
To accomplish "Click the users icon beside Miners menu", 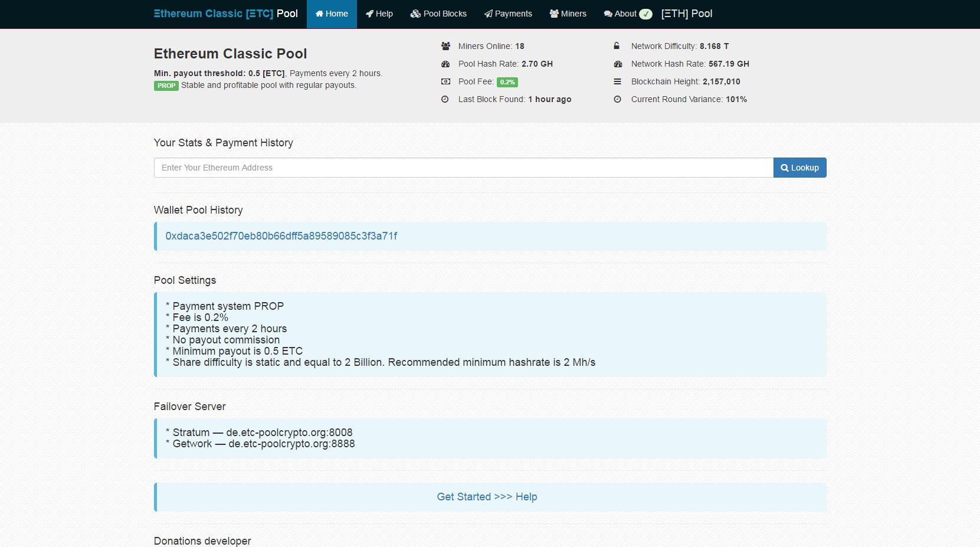I will (x=554, y=14).
